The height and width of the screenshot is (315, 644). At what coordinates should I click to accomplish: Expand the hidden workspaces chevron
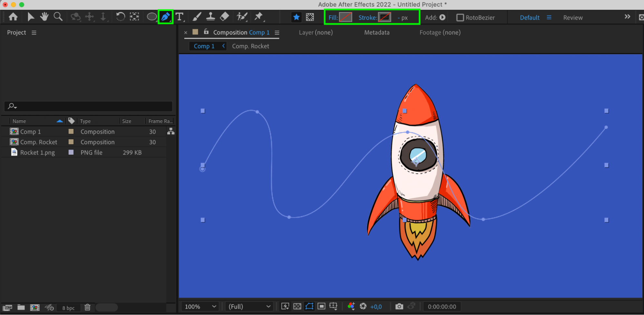coord(627,17)
